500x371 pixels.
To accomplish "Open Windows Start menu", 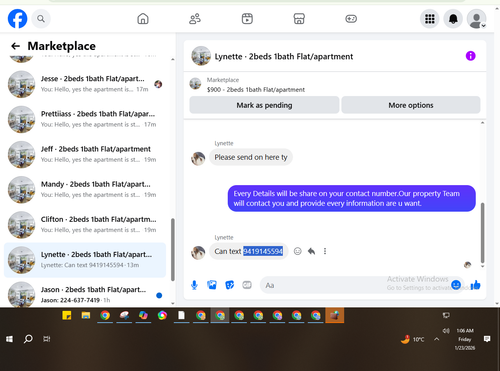I will pyautogui.click(x=9, y=339).
